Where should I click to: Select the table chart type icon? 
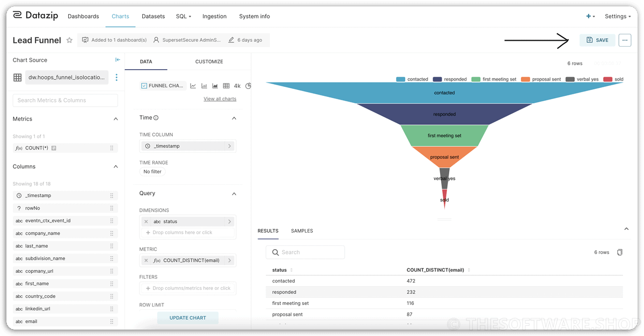(x=226, y=86)
